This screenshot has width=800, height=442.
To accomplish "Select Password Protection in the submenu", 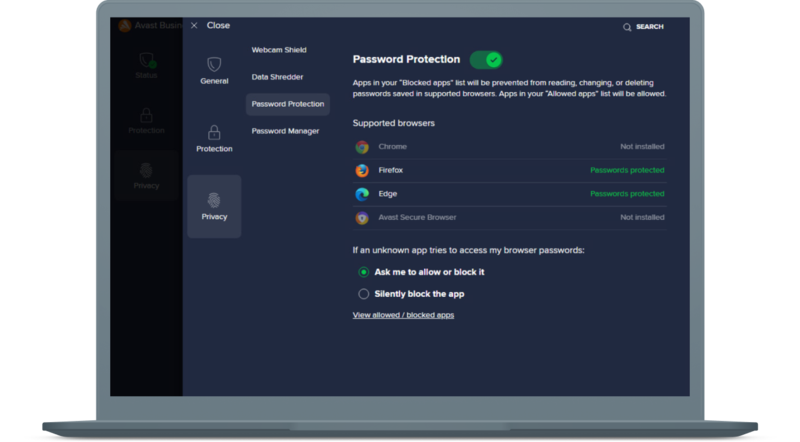I will click(287, 104).
